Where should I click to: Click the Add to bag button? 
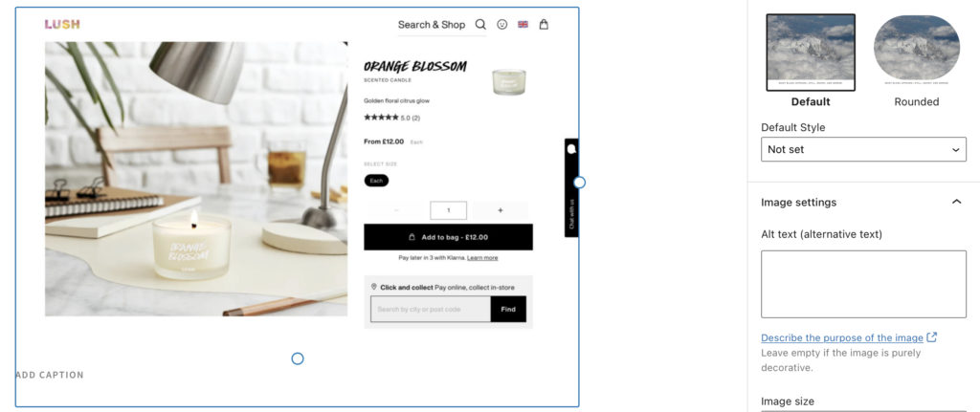[448, 237]
